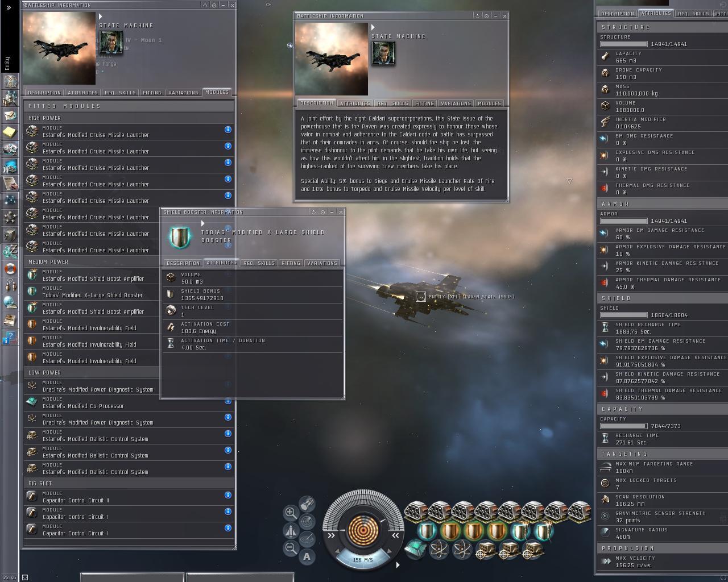Screen dimensions: 728x582
Task: Open the wallet ISK icon in the sidebar
Action: [x=10, y=251]
